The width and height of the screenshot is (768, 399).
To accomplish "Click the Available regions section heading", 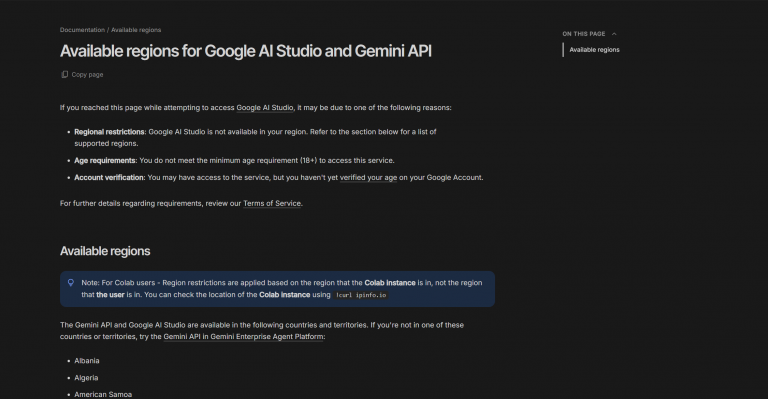I will coord(105,251).
